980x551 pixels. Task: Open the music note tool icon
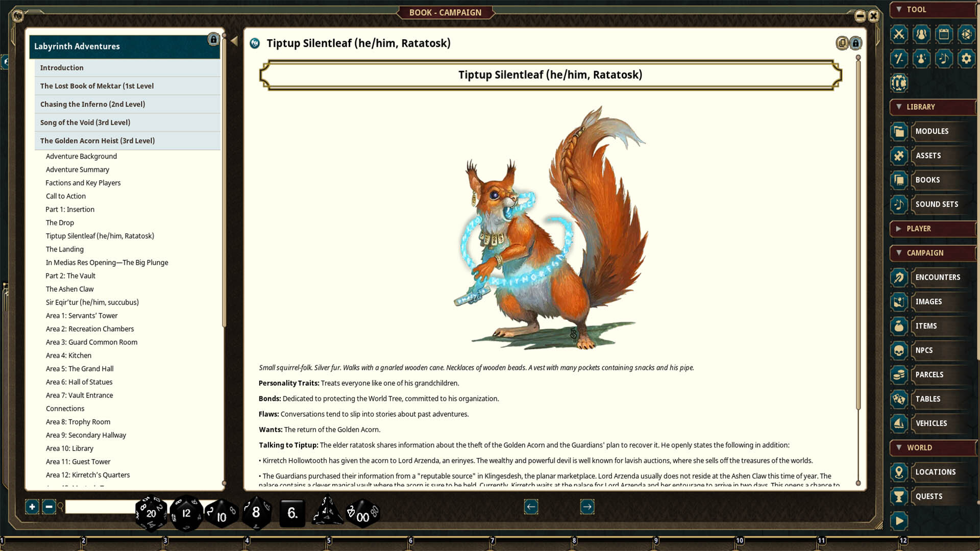point(944,59)
